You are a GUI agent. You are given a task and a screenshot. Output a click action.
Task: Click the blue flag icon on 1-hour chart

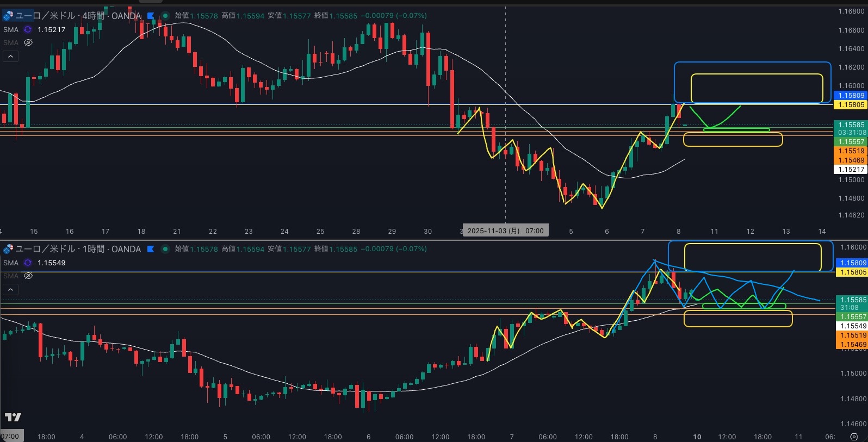point(151,249)
